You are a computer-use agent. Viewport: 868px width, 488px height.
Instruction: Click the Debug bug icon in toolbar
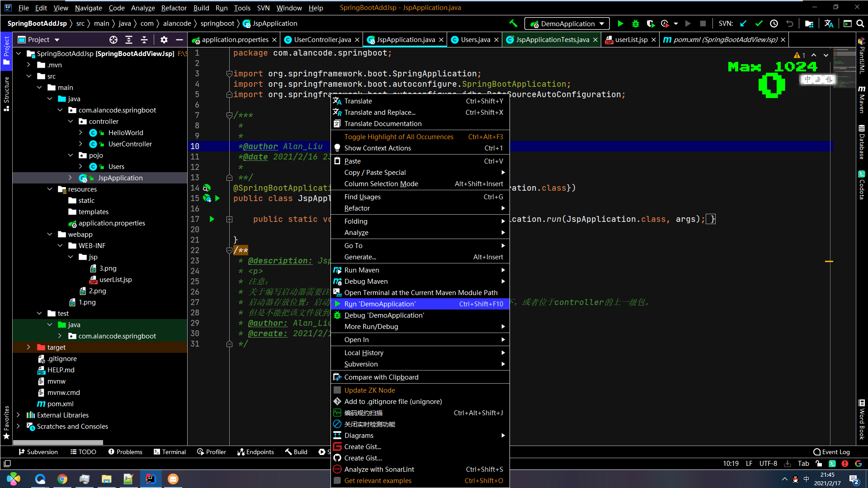click(x=636, y=23)
